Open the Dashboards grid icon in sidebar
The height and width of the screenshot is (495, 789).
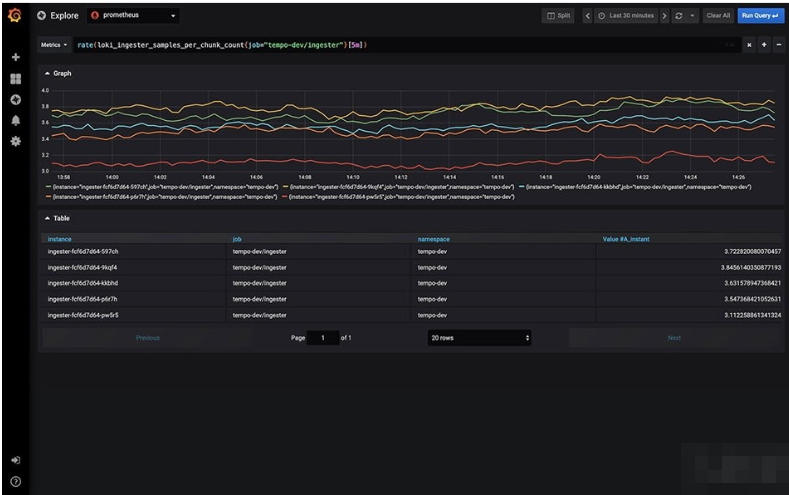click(x=15, y=78)
